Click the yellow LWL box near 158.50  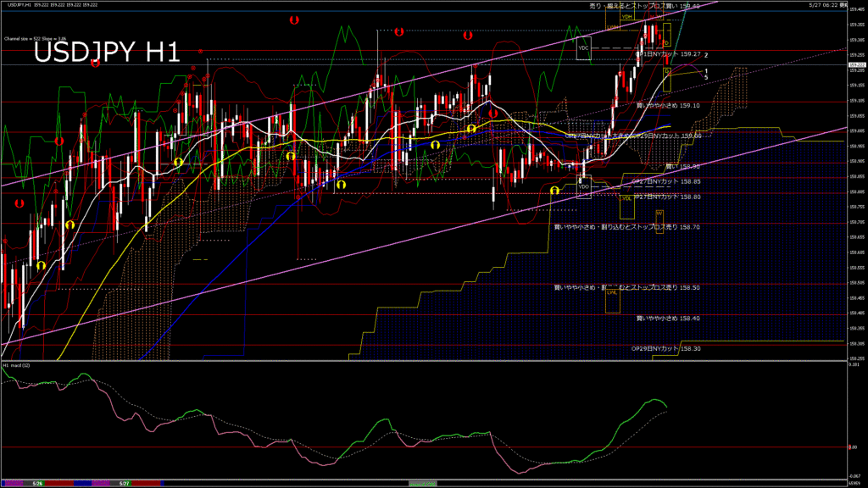click(612, 299)
